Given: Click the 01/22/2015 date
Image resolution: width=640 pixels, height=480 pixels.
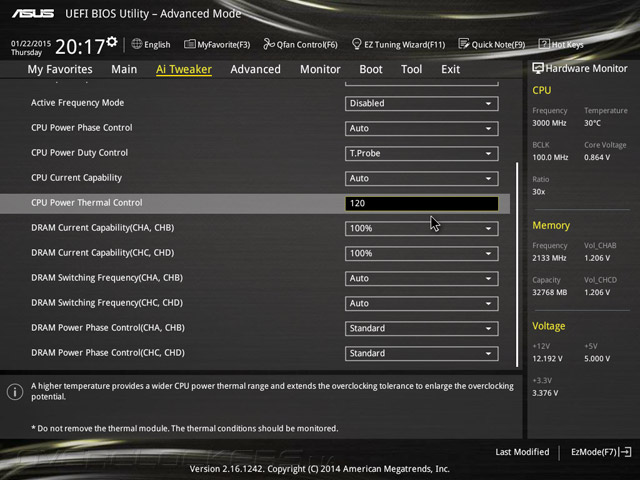Looking at the screenshot, I should click(31, 43).
